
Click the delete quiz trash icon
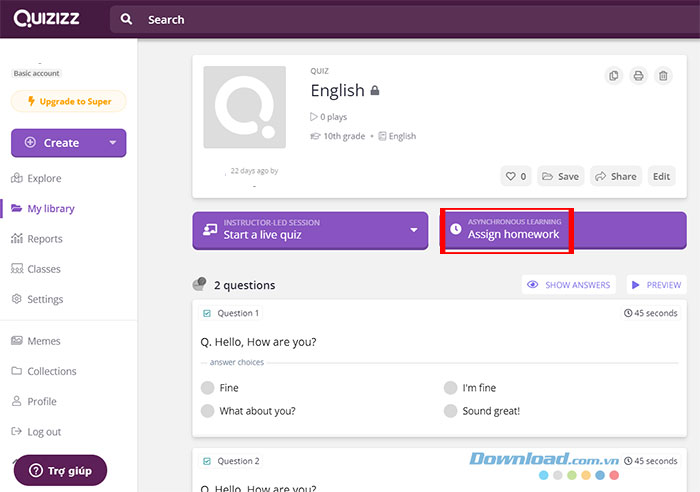pyautogui.click(x=663, y=76)
